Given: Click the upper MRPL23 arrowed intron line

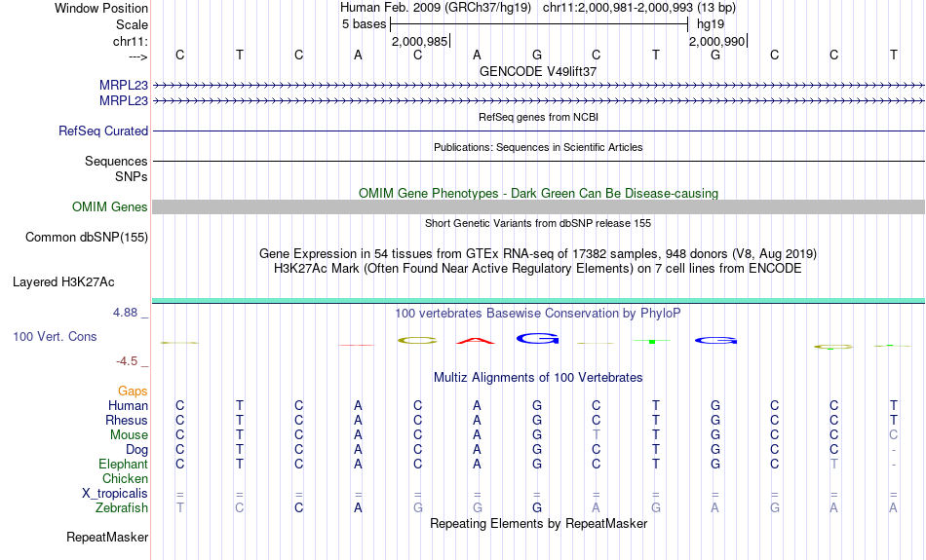Looking at the screenshot, I should coord(538,86).
